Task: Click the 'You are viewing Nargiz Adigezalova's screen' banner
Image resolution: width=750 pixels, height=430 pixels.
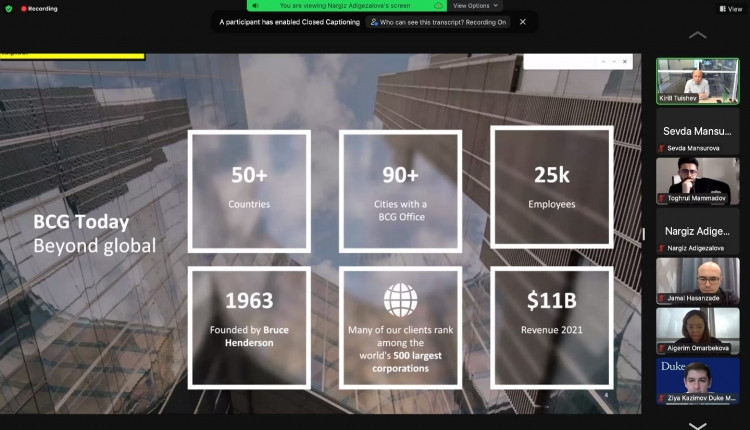Action: (x=345, y=6)
